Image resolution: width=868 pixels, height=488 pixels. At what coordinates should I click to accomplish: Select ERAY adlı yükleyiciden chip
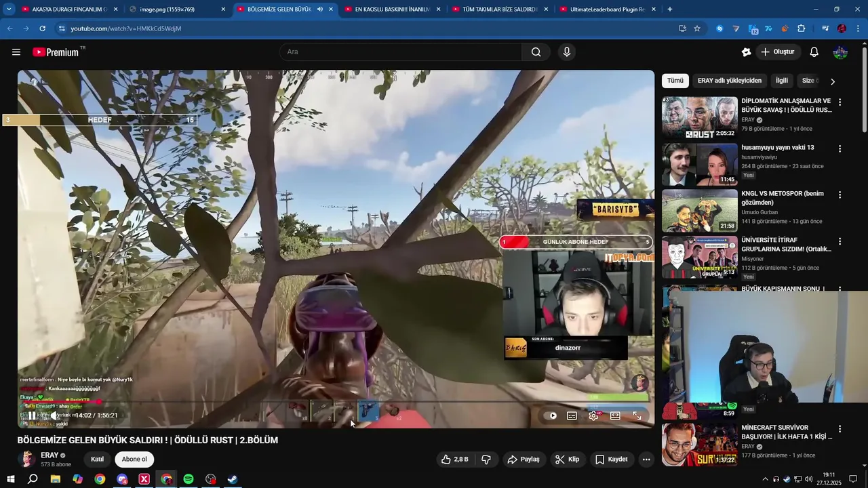730,81
